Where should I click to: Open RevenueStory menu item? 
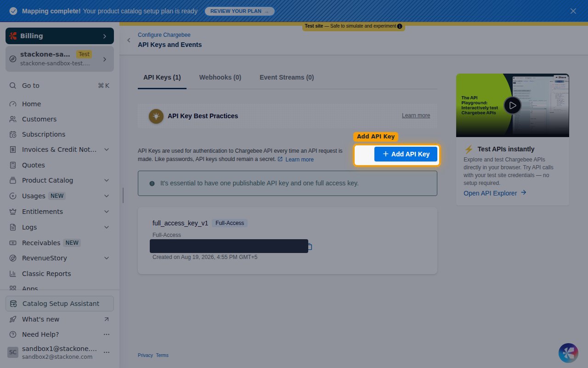coord(45,258)
